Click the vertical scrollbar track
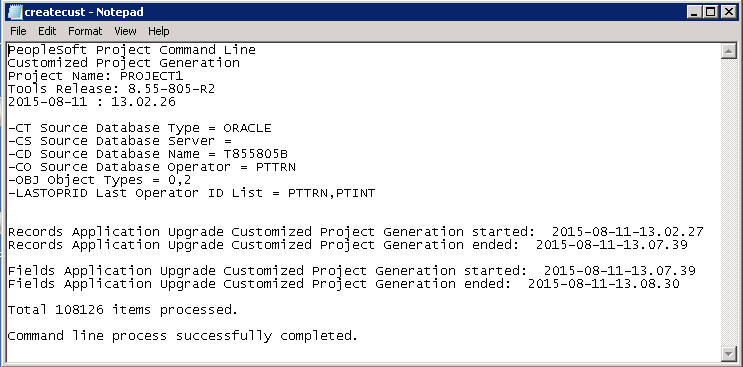 tap(728, 202)
